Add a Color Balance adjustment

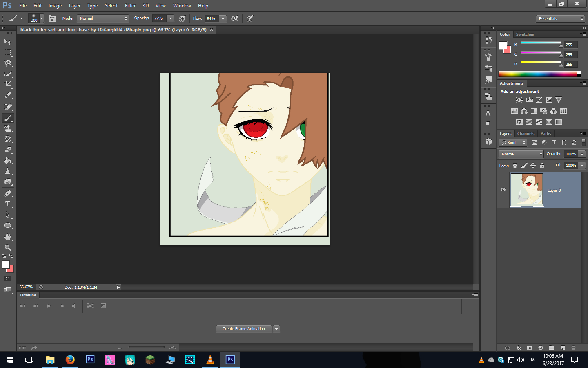(524, 111)
